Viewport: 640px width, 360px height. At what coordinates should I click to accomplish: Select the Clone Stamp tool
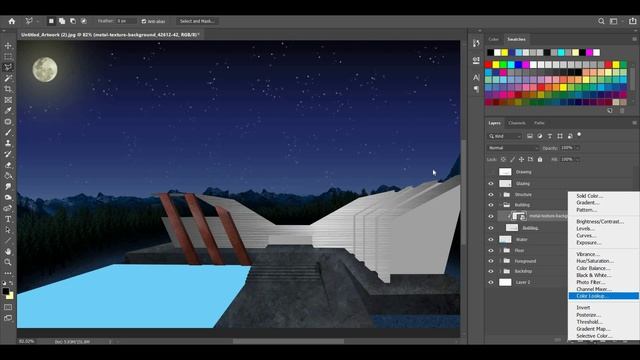[8, 143]
